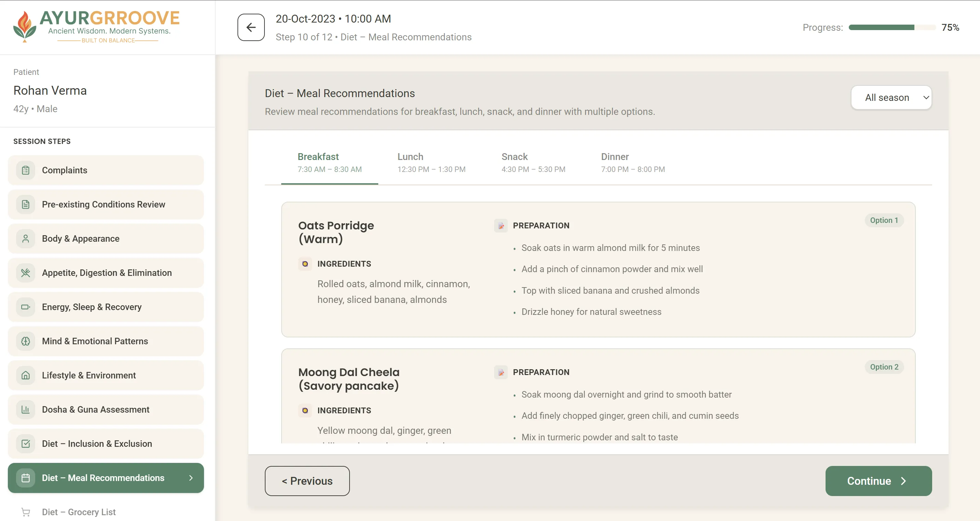This screenshot has width=980, height=521.
Task: Click 'Add finely chopped ginger' step
Action: click(x=630, y=416)
